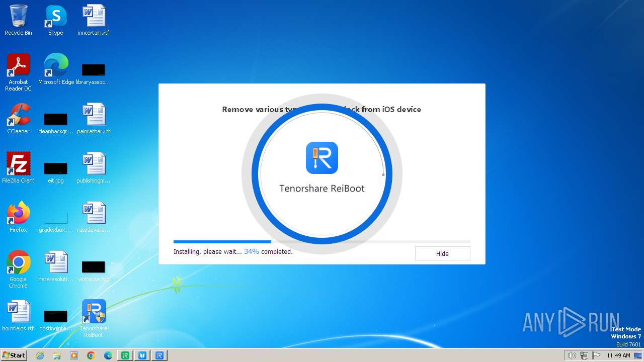This screenshot has width=644, height=362.
Task: Switch to blue U taskbar item
Action: pyautogui.click(x=142, y=355)
